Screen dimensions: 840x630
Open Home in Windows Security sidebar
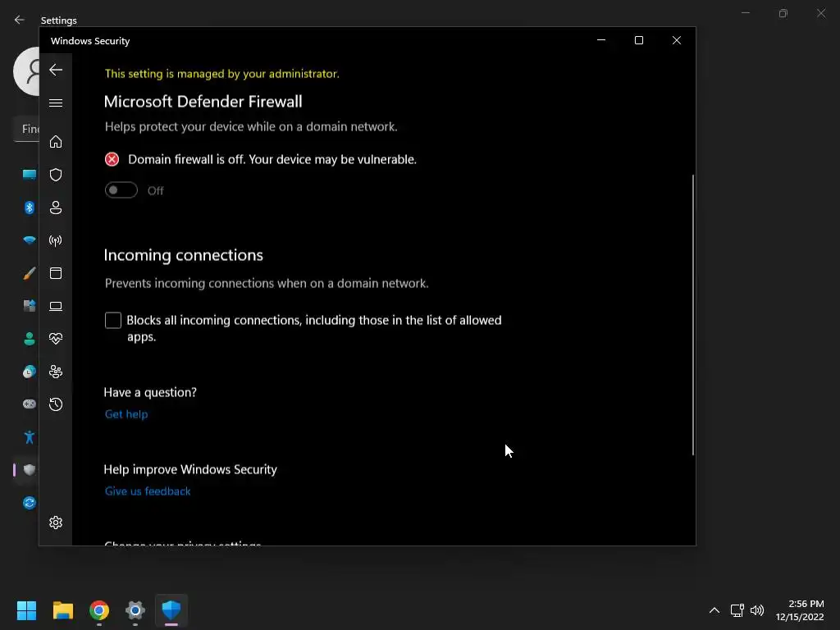[x=56, y=142]
